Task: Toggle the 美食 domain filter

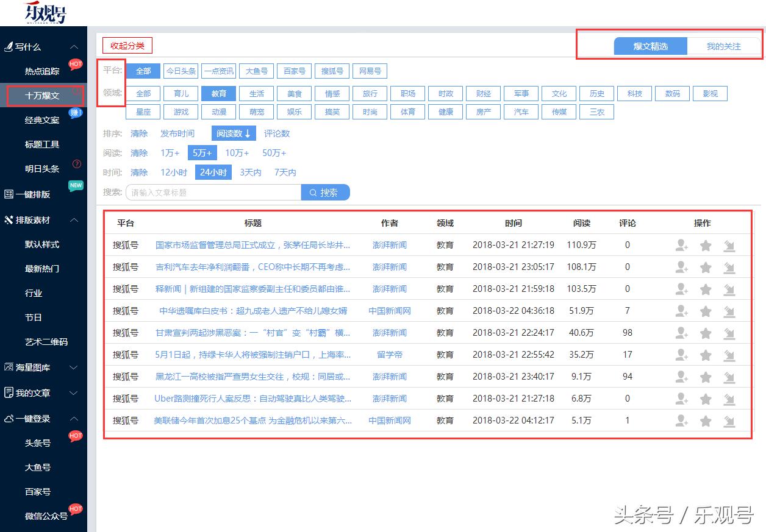Action: pyautogui.click(x=295, y=94)
